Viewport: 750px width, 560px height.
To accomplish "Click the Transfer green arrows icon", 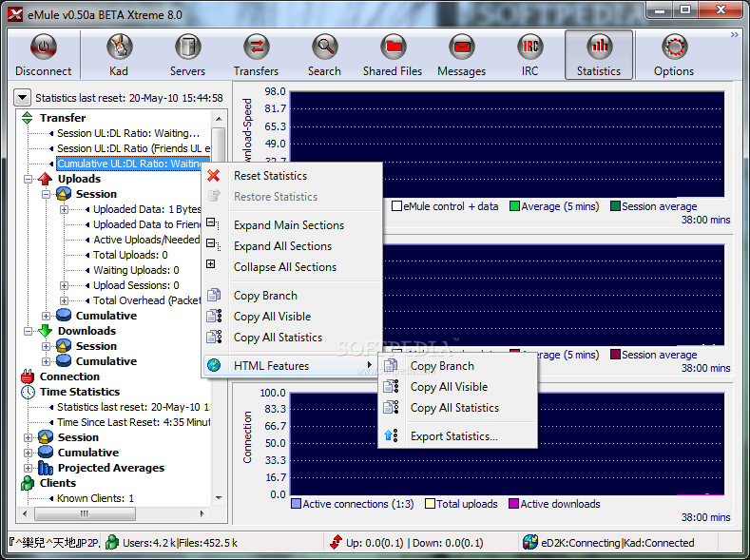I will tap(28, 118).
